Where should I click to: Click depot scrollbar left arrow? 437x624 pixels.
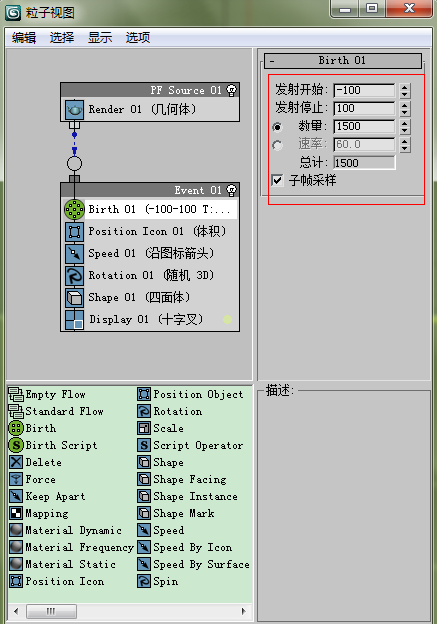pos(16,611)
